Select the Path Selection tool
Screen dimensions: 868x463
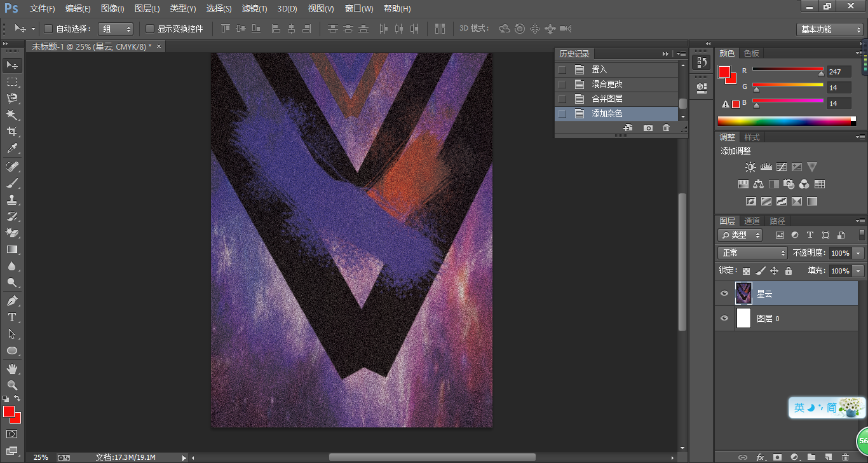[12, 334]
